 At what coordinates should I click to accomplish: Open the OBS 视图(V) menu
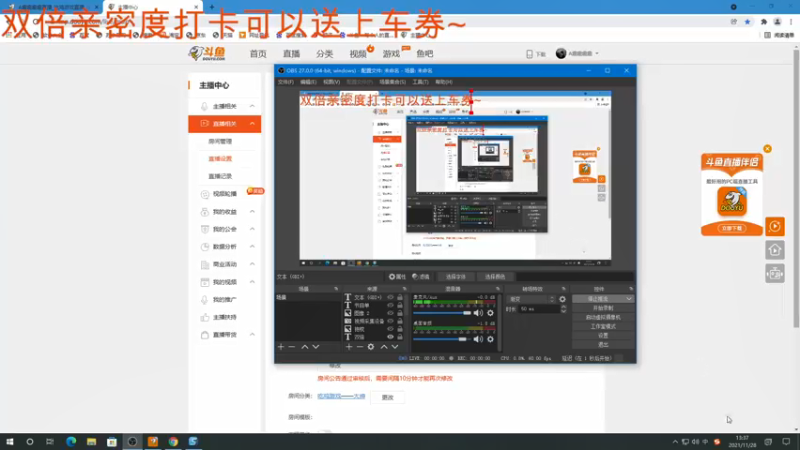point(331,82)
